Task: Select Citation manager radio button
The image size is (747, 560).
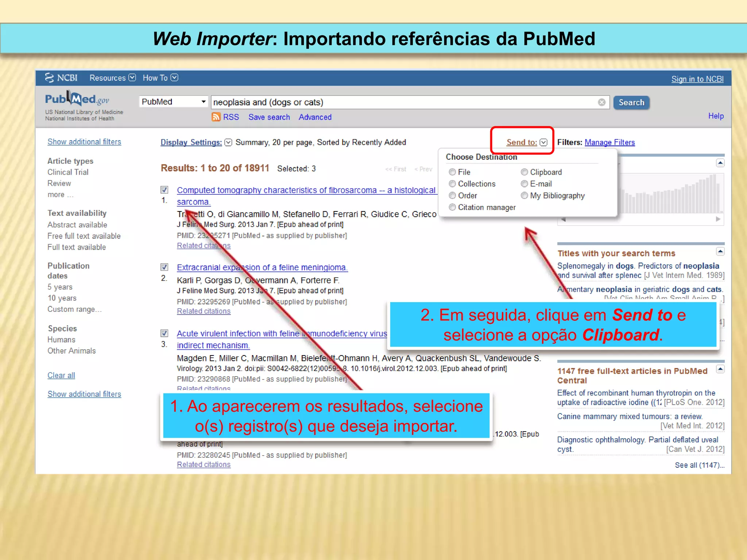Action: click(452, 207)
